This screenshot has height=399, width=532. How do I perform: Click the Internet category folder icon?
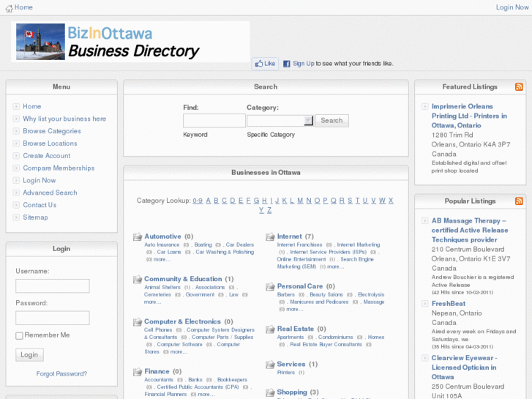(x=270, y=236)
